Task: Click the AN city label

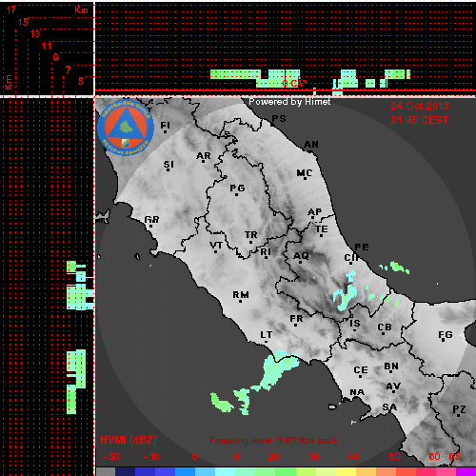Action: [311, 145]
